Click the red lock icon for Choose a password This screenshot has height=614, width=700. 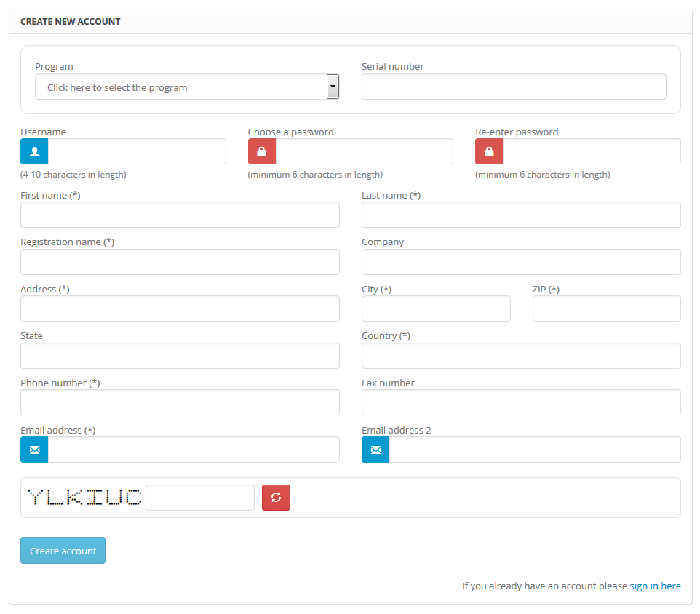pyautogui.click(x=262, y=151)
